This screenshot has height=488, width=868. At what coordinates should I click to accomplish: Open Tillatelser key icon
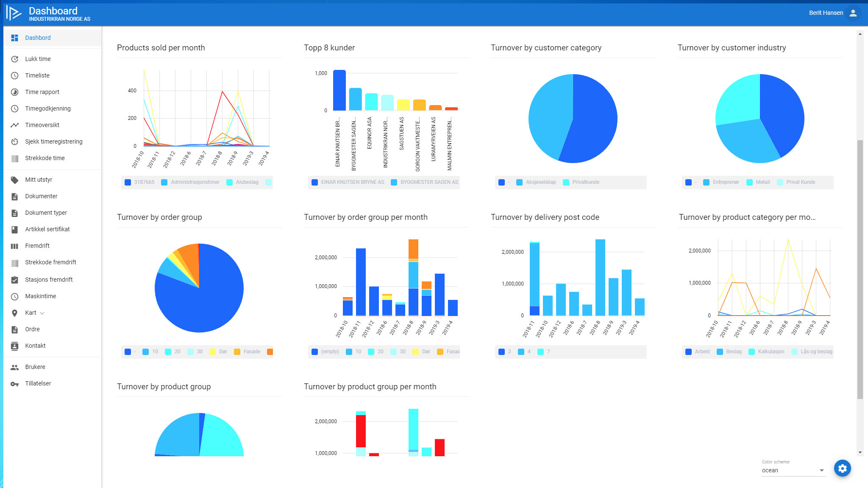pyautogui.click(x=14, y=384)
